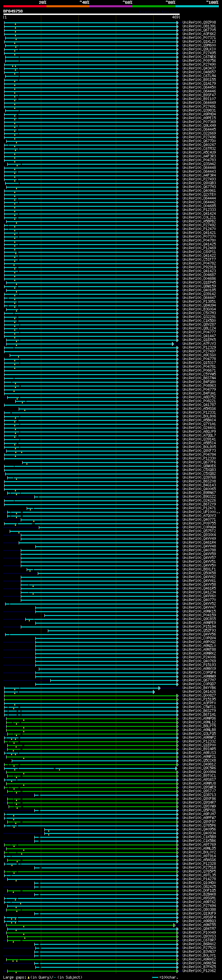Select the UniRef100_A7Q0V3 label
222x980 pixels.
pos(199,516)
